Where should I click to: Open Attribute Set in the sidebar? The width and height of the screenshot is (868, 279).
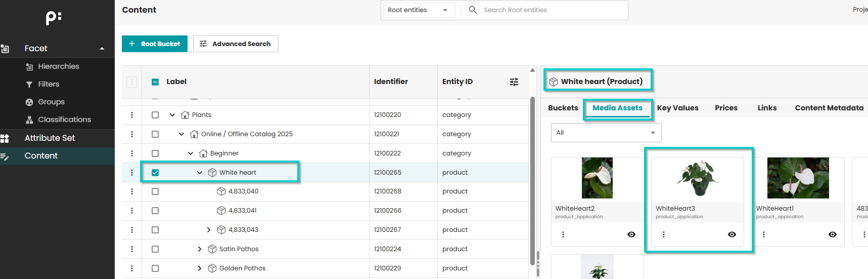pos(50,138)
